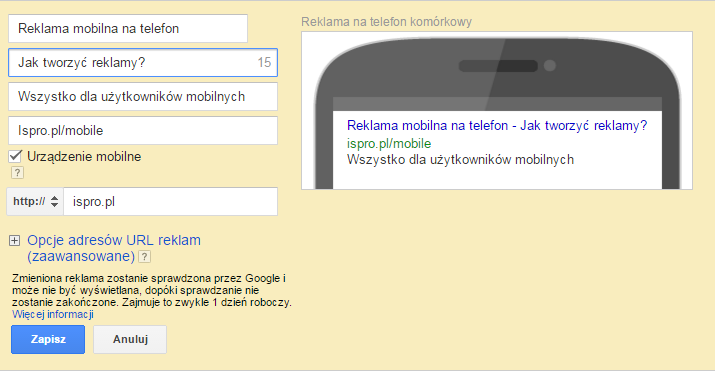Viewport: 715px width, 372px height.
Task: Click green ispro.pl/mobile URL in preview
Action: [389, 144]
